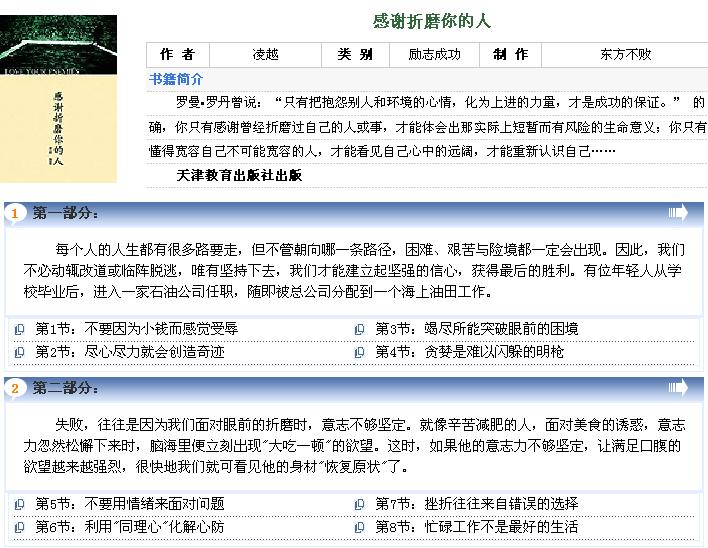
Task: Click the author name 凌越
Action: coord(265,54)
